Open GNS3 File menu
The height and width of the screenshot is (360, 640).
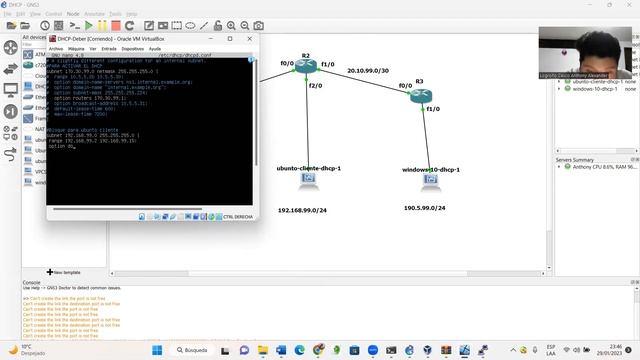point(8,14)
